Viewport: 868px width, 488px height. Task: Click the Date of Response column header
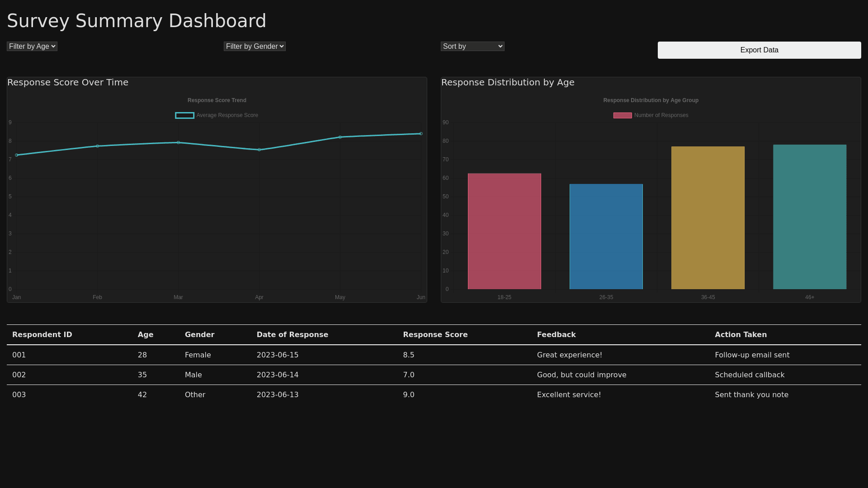coord(292,335)
